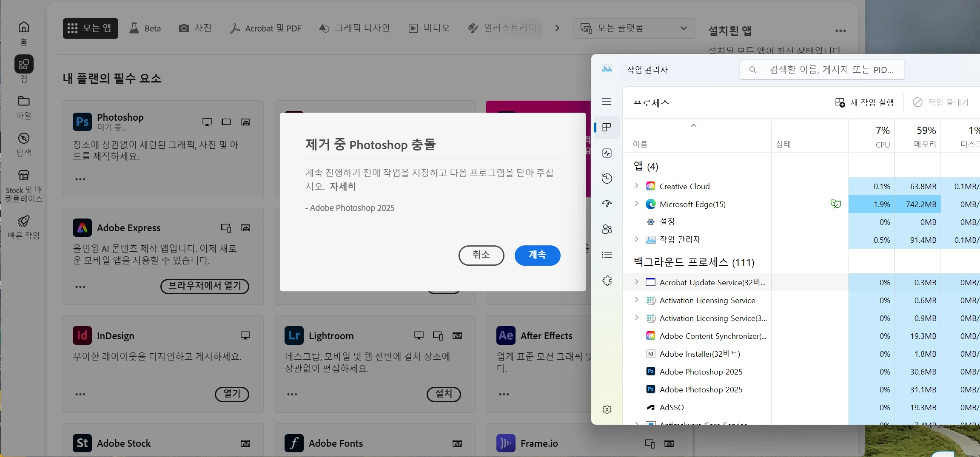
Task: Open Task Manager hamburger navigation menu
Action: 607,102
